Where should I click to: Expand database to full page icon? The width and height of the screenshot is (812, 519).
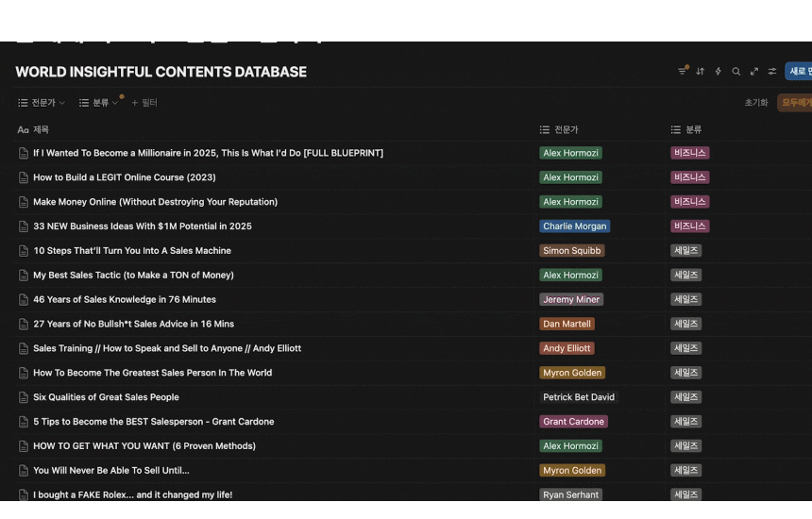(x=754, y=71)
